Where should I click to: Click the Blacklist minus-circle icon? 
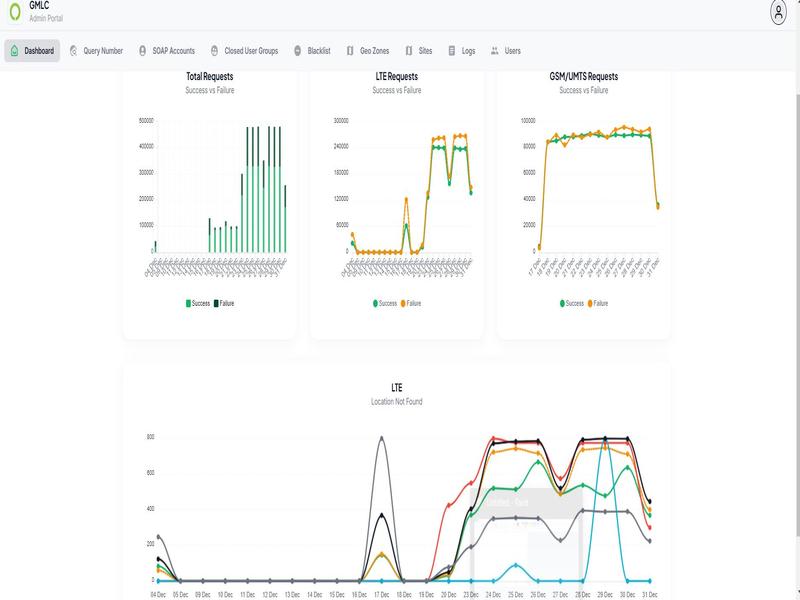pyautogui.click(x=298, y=50)
